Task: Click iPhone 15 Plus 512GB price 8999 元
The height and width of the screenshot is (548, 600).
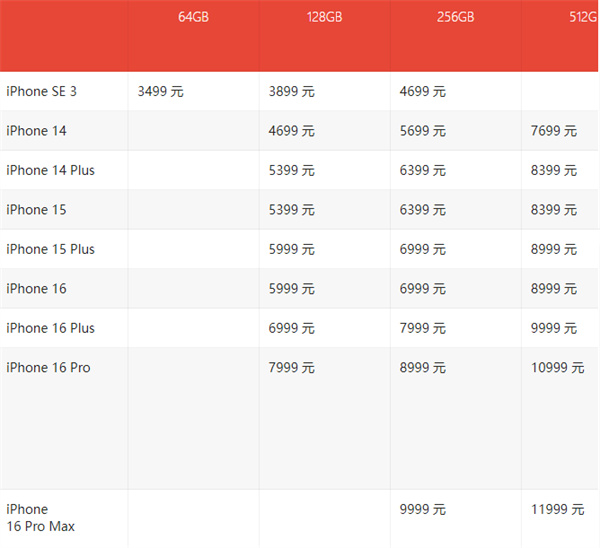Action: (x=554, y=249)
